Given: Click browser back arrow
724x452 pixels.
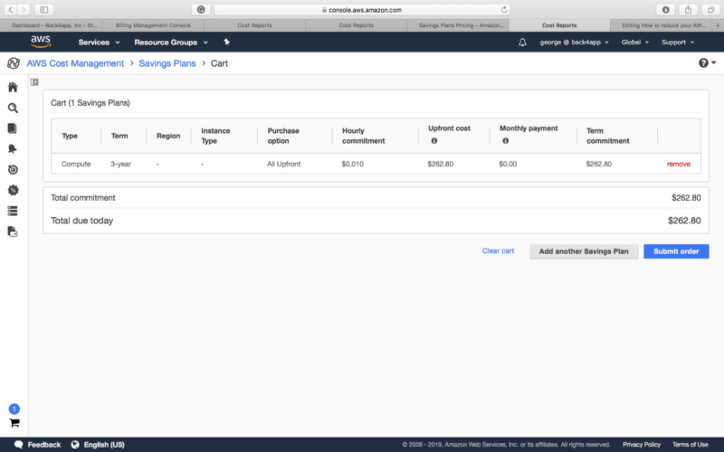Looking at the screenshot, I should point(11,9).
